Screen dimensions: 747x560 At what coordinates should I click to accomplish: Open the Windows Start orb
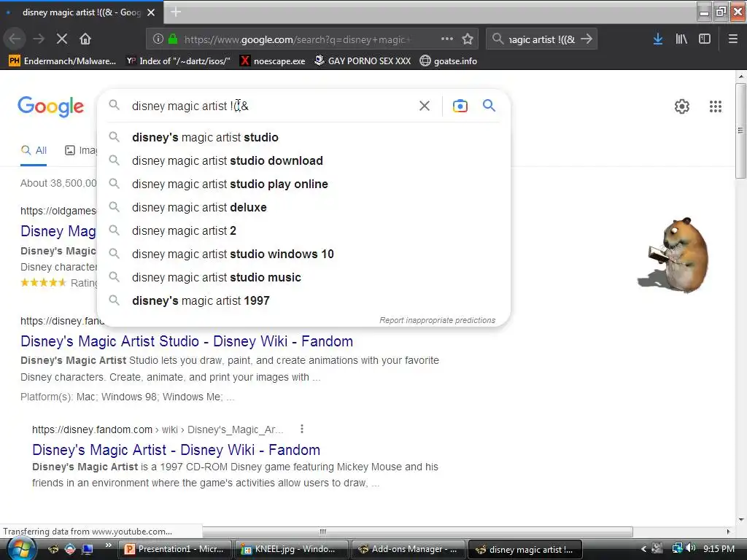[x=20, y=548]
